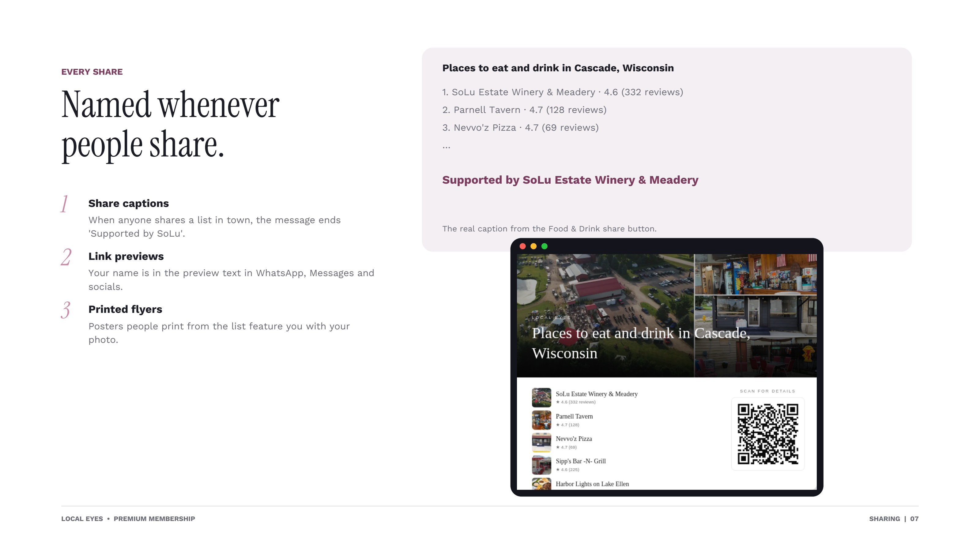Screen dimensions: 980x551
Task: Select 'Parnell Tavern' in the flyer list
Action: [x=574, y=416]
